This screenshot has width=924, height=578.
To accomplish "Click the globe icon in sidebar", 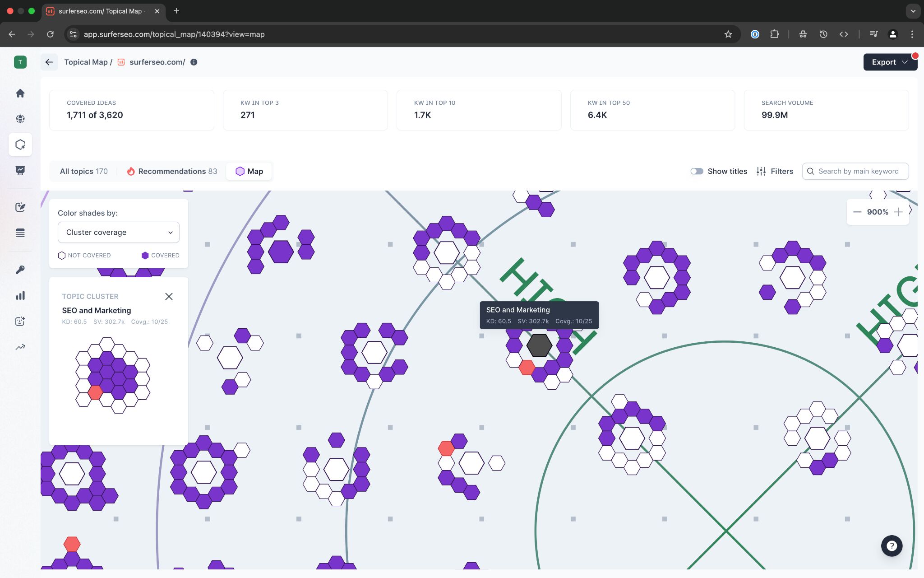I will (x=20, y=119).
